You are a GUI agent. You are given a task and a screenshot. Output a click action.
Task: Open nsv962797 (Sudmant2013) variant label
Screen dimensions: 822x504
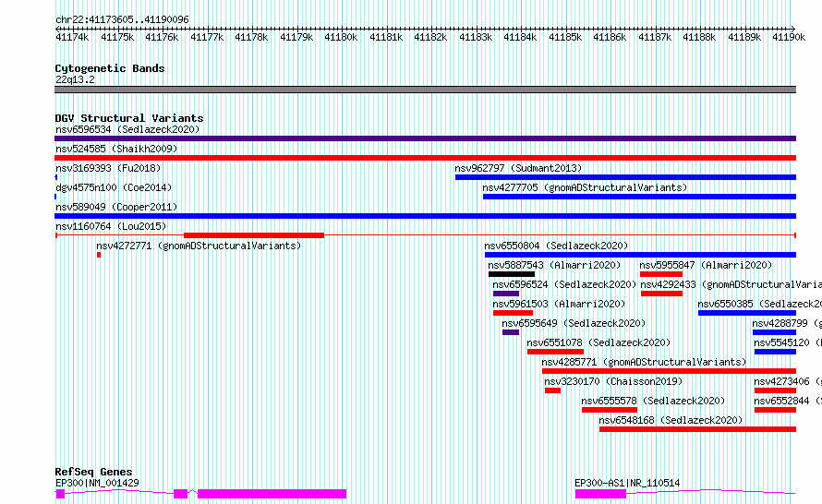pos(518,168)
